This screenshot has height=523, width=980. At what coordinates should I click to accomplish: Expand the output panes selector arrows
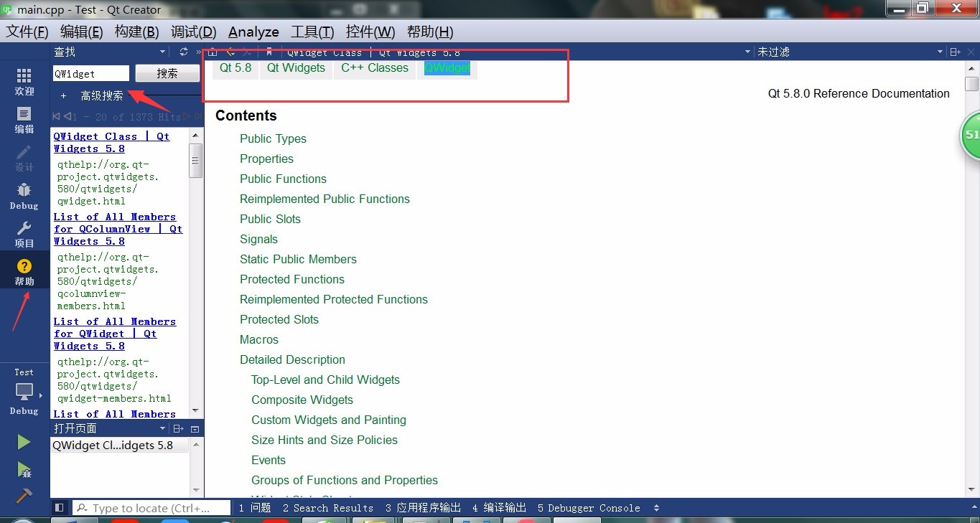(656, 508)
